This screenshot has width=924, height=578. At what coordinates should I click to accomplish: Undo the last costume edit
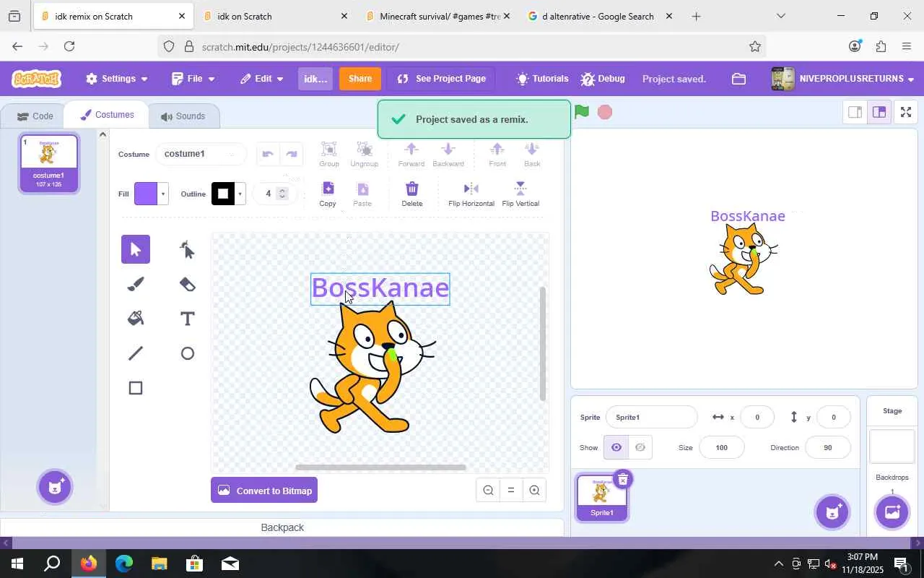click(268, 154)
